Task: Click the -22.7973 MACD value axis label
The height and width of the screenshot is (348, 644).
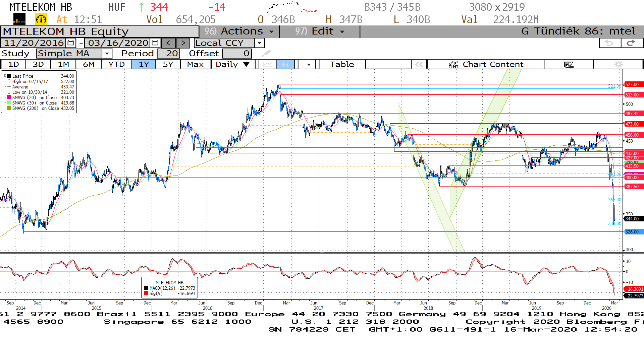Action: [x=633, y=296]
